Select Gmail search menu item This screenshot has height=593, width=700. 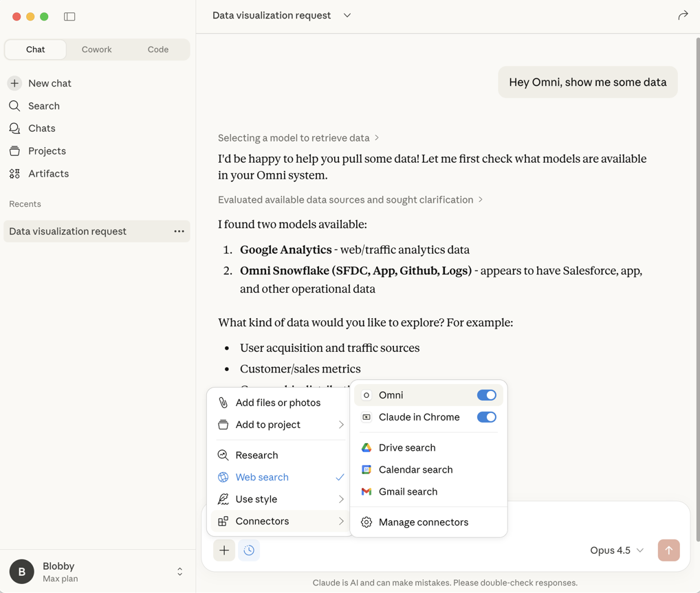[428, 491]
